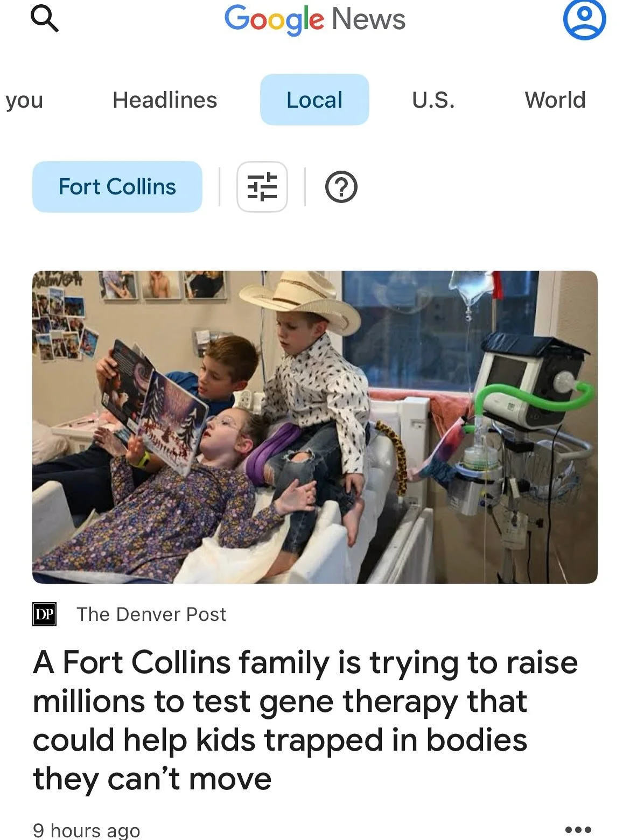
Task: Select the Fort Collins location chip
Action: point(117,187)
